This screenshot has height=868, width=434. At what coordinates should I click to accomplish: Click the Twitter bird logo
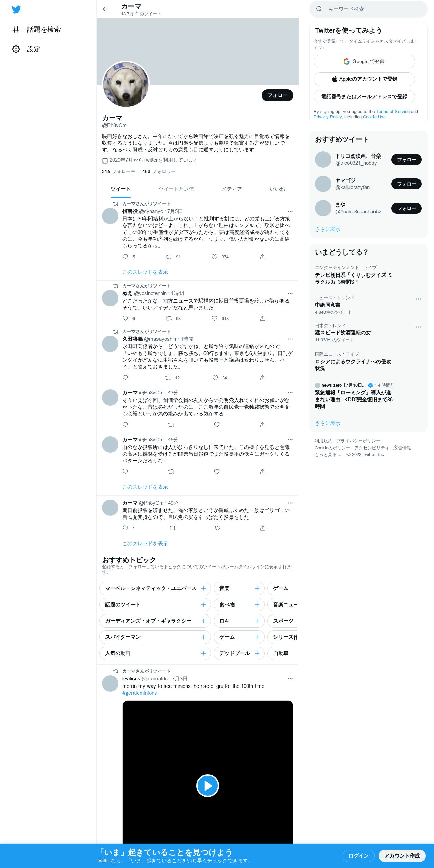16,9
